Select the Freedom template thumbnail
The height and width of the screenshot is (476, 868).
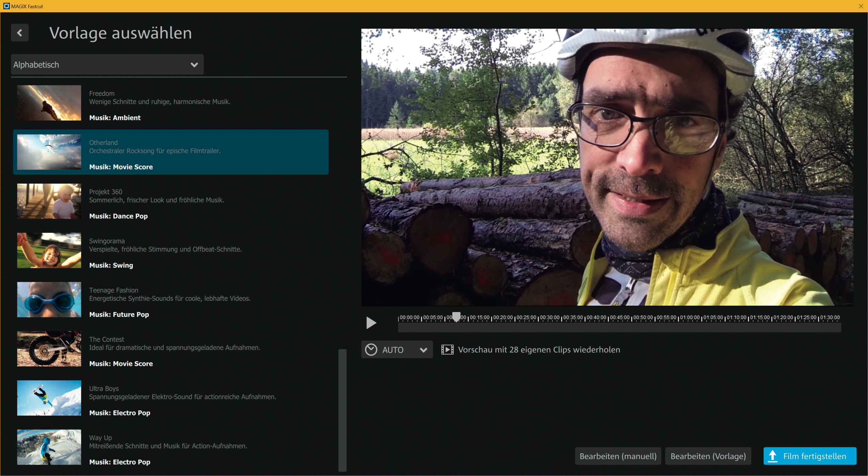point(49,103)
